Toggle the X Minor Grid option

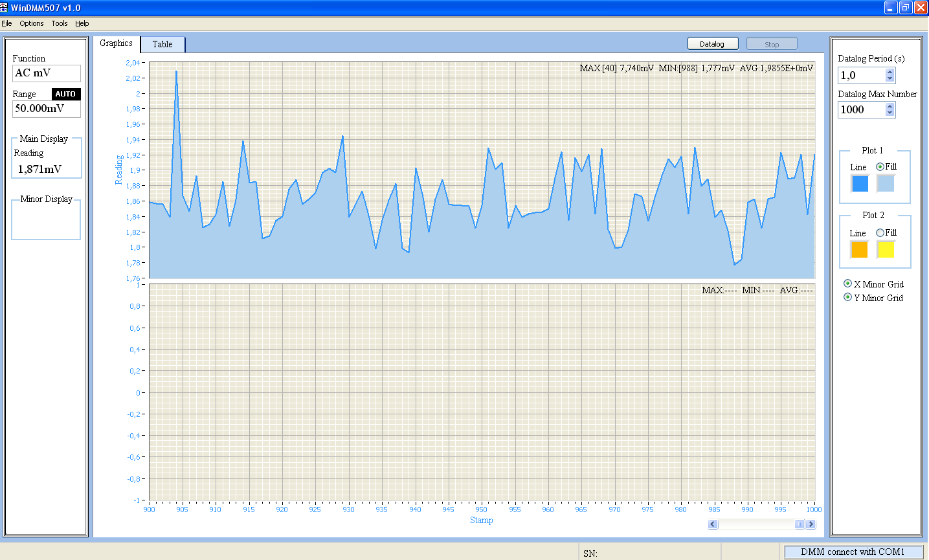point(847,284)
